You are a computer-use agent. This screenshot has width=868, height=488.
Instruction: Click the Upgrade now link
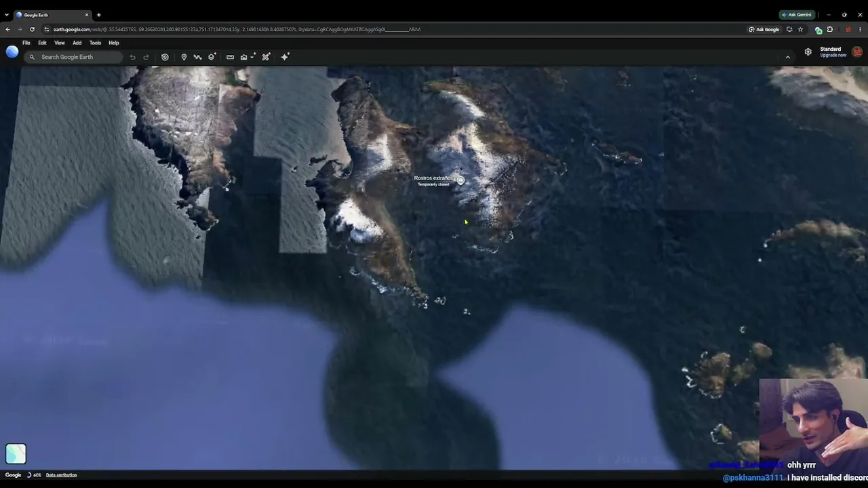point(833,55)
